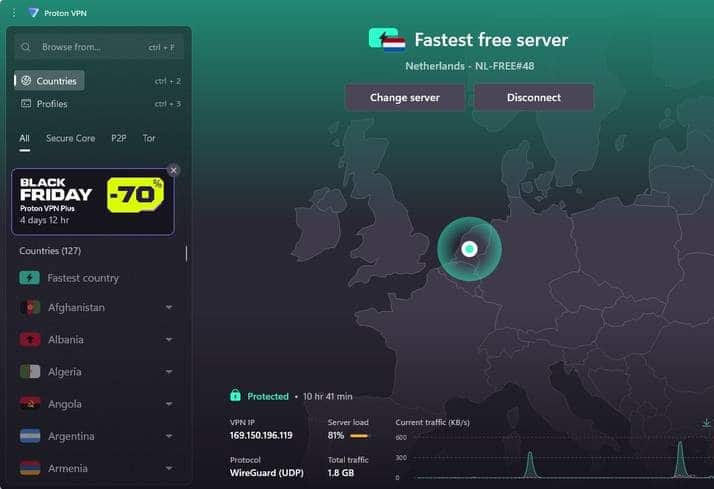The width and height of the screenshot is (714, 489).
Task: Click the 10 hr 41 min session time
Action: (327, 397)
